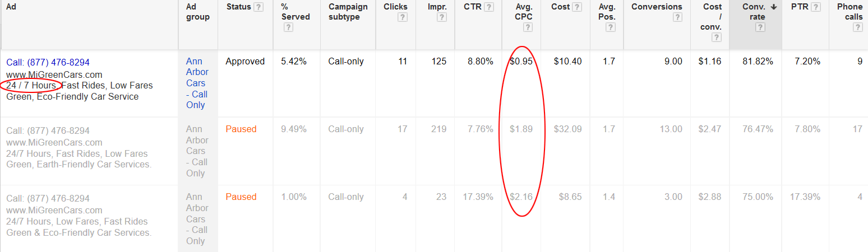Open the % Served help tooltip icon
The image size is (868, 252).
[x=288, y=27]
